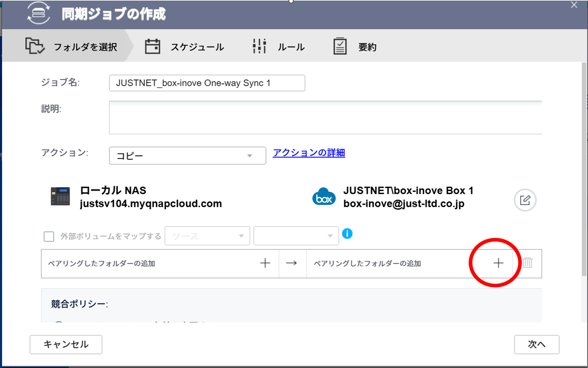Click the rules sliders icon

click(259, 46)
